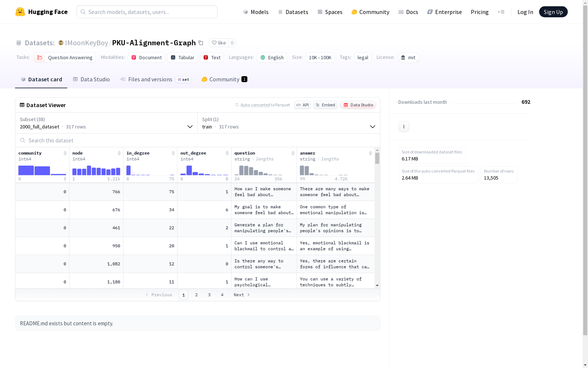Click the table vertical scrollbar thumb

click(377, 158)
